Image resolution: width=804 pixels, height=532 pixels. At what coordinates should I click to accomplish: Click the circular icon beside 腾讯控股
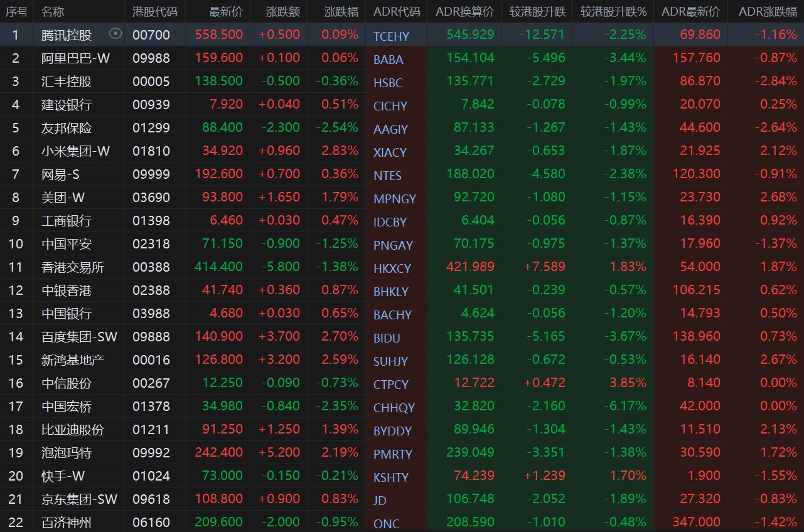pos(115,34)
